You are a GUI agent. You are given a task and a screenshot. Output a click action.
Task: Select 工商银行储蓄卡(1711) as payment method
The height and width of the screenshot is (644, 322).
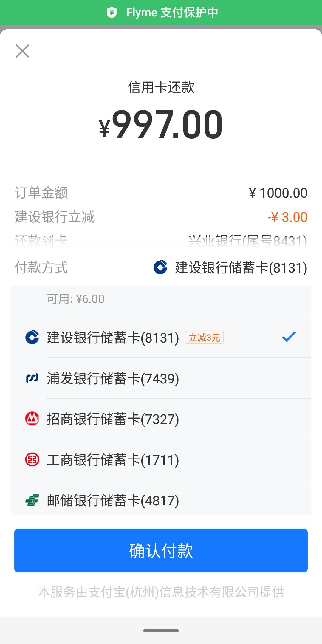click(161, 459)
